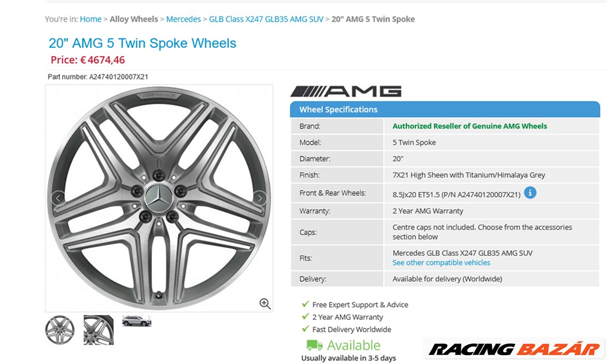Click the Wheel Specifications header
Screen dimensions: 612x364
(x=445, y=109)
